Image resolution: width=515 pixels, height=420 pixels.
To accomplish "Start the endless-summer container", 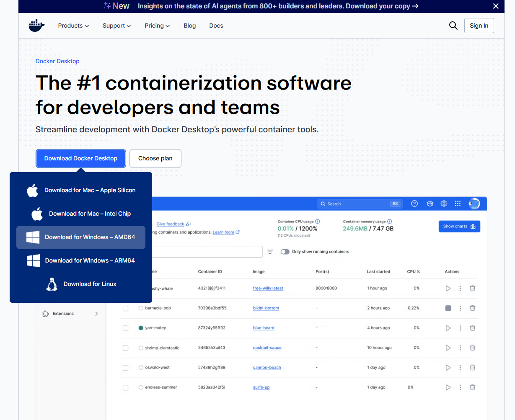I will [448, 387].
